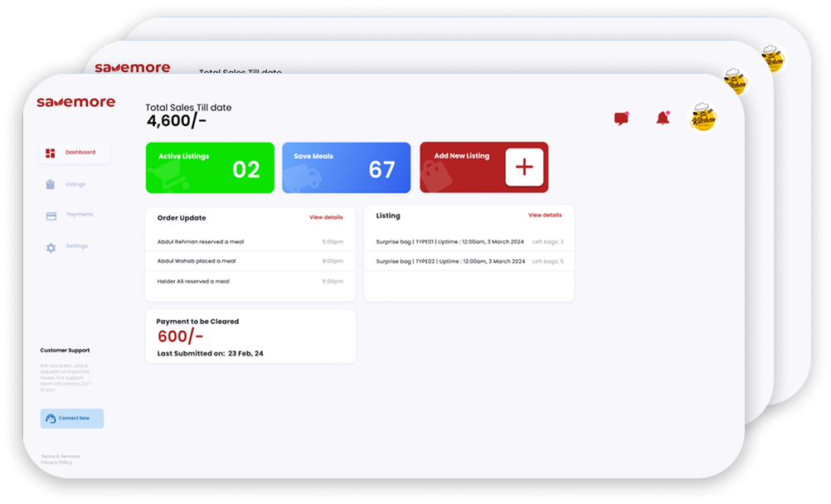Open the notification bell
This screenshot has width=831, height=504.
tap(662, 118)
